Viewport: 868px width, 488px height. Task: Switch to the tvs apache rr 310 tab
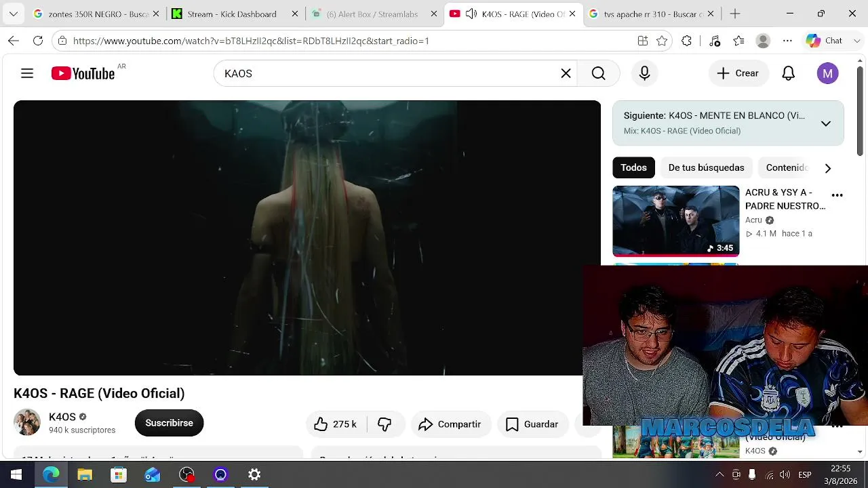pyautogui.click(x=652, y=14)
